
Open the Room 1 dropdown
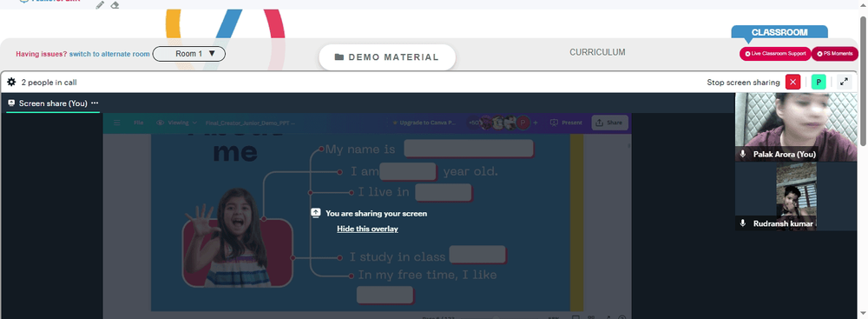pos(188,54)
